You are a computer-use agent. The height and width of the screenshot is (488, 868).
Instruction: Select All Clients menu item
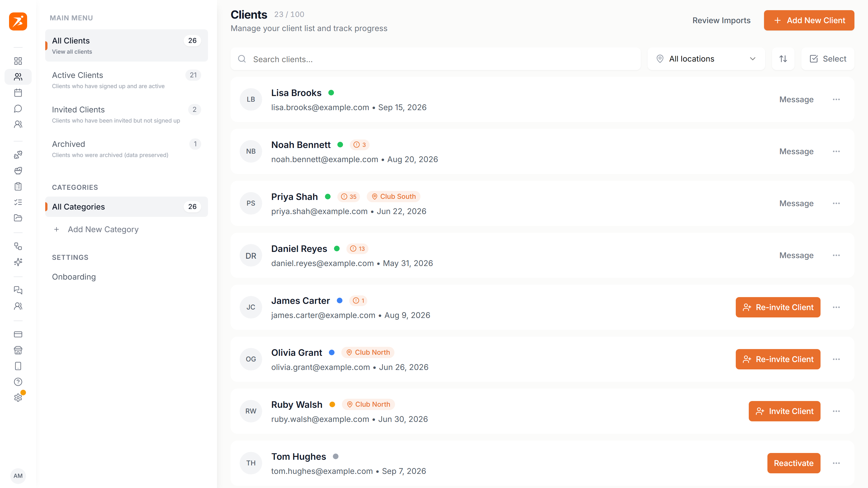pos(126,45)
